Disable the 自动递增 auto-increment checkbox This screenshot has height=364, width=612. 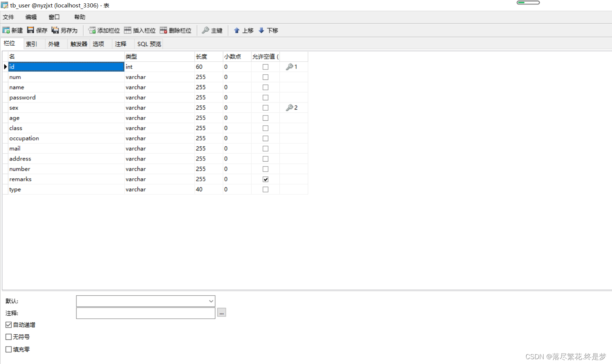tap(9, 325)
